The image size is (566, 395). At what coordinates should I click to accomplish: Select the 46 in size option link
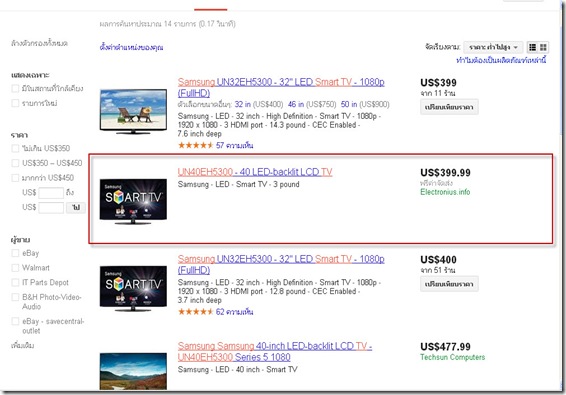coord(296,105)
